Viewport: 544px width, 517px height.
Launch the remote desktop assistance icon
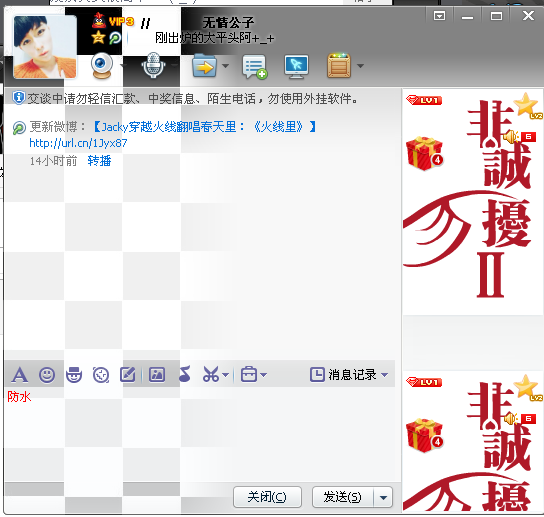(x=296, y=66)
